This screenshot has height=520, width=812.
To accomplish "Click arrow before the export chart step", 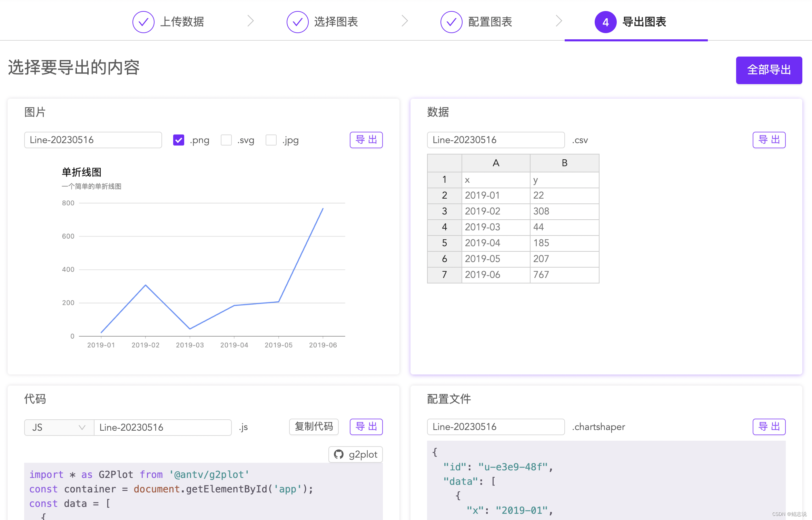I will pos(559,21).
